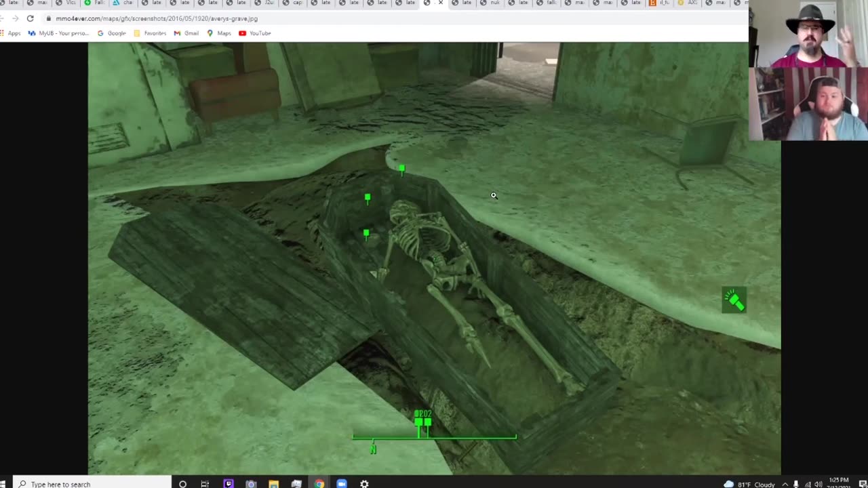Open Zoom from the taskbar
The image size is (868, 488).
tap(342, 484)
